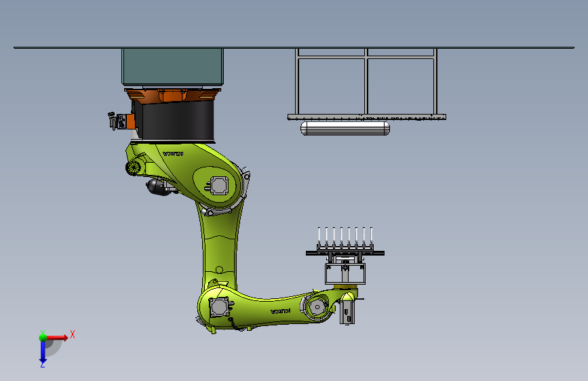Select the gray elbow joint motor housing
Screen dimensions: 588x381
[x=218, y=308]
